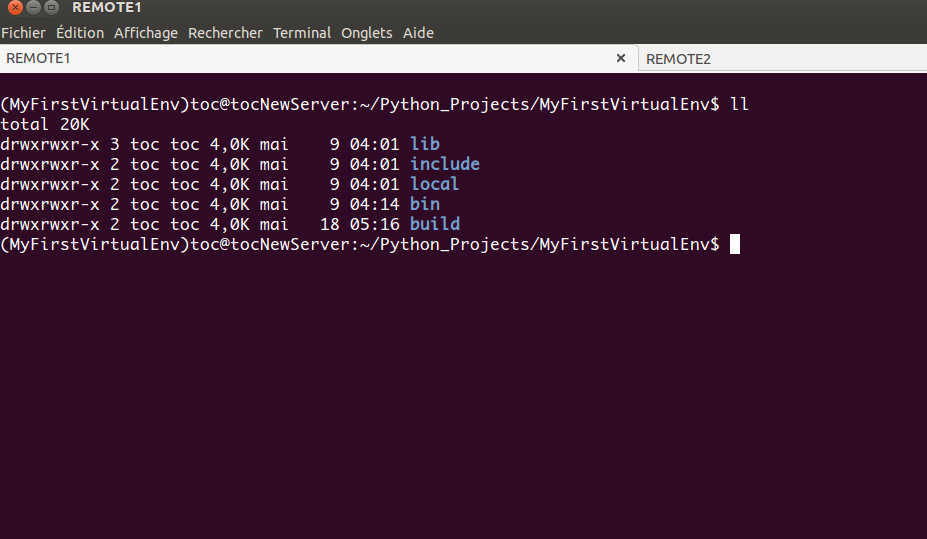
Task: Open the Aide menu
Action: point(418,33)
